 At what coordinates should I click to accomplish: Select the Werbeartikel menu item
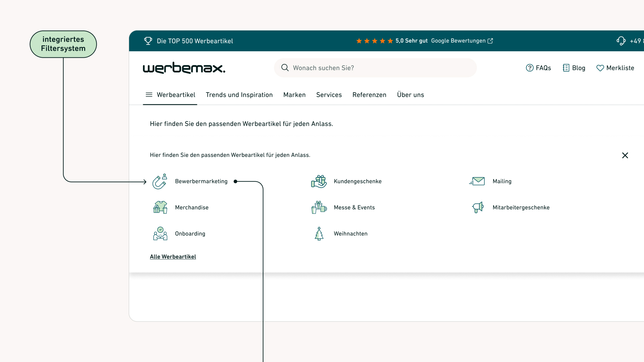(176, 95)
